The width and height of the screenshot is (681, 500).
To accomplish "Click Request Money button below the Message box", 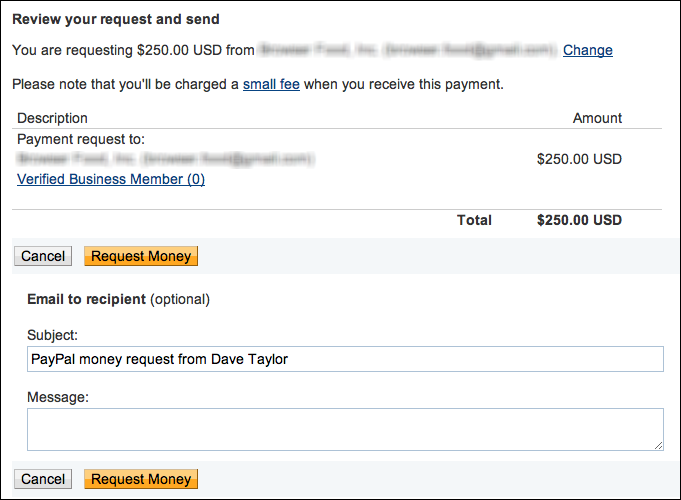I will pyautogui.click(x=141, y=479).
